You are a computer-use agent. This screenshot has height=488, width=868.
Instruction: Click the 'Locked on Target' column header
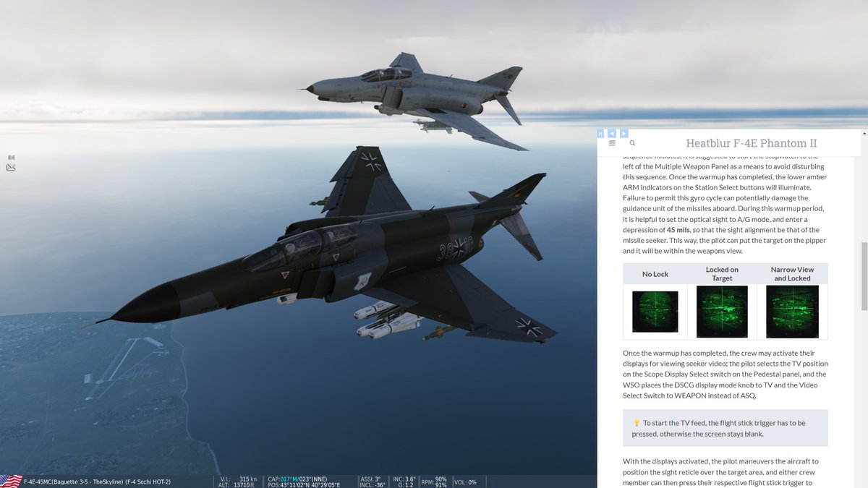click(722, 274)
